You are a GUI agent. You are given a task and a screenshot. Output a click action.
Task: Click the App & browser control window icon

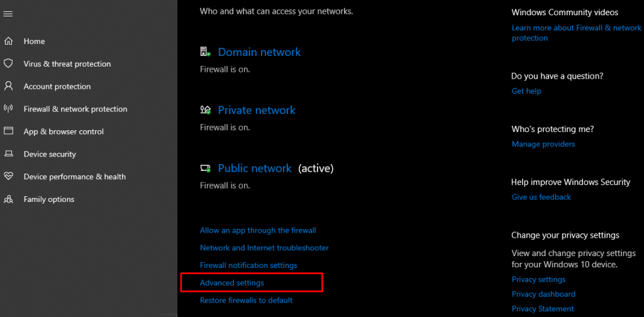click(x=8, y=131)
